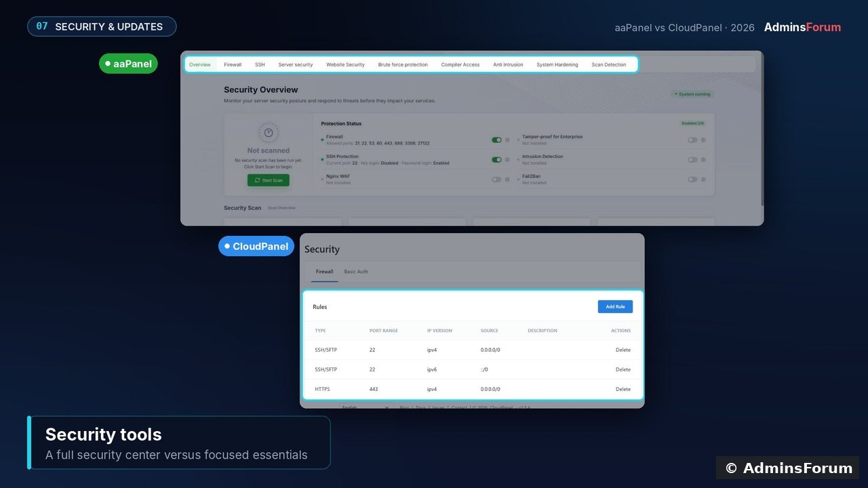868x488 pixels.
Task: Click the Scan Overview label
Action: [281, 208]
